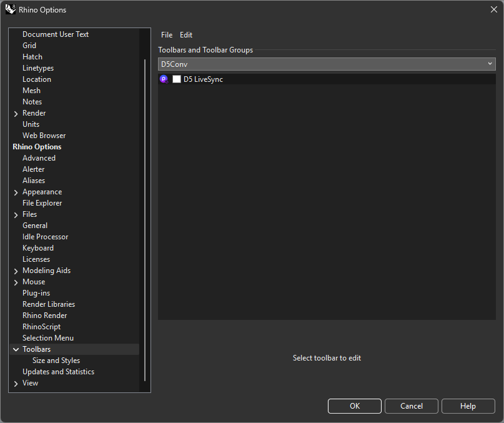Open Linetypes in the tree
Image resolution: width=504 pixels, height=423 pixels.
(x=38, y=68)
